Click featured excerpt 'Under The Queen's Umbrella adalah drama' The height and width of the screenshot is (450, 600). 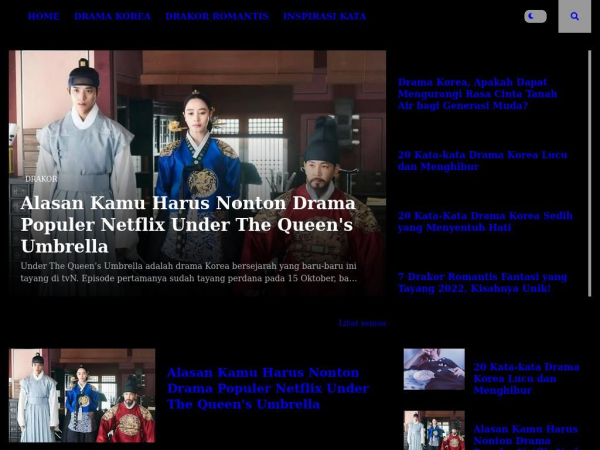coord(189,272)
